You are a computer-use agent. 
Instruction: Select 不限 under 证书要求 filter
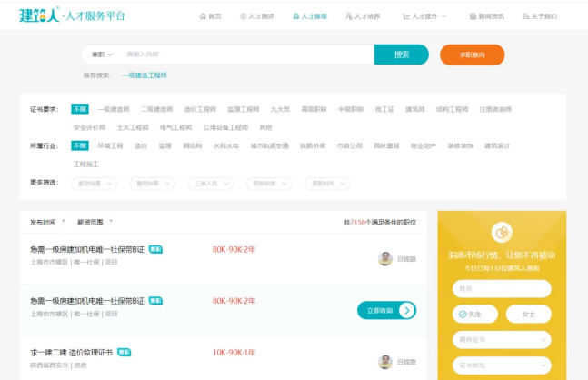80,109
